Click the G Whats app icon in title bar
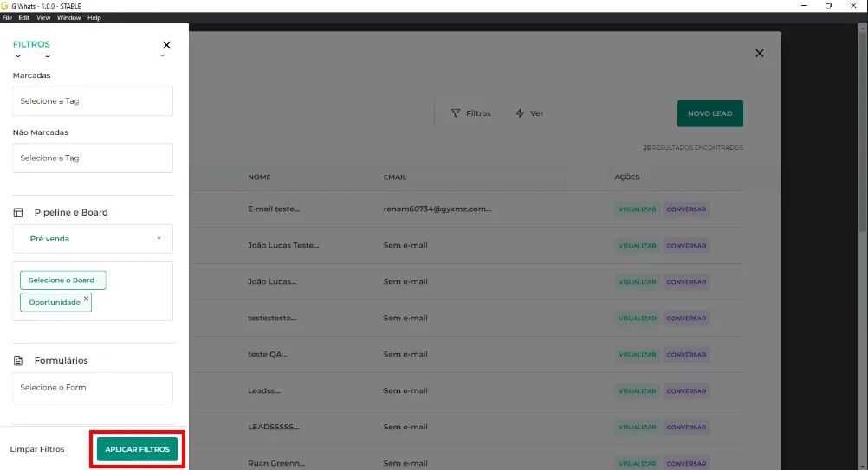Image resolution: width=868 pixels, height=470 pixels. tap(5, 5)
